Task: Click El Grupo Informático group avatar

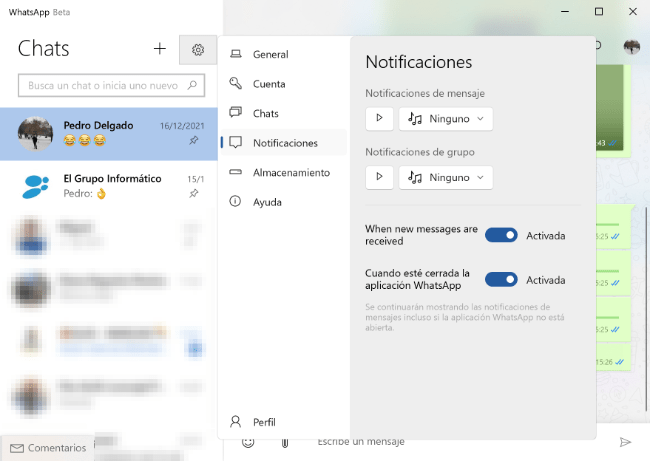Action: (36, 187)
